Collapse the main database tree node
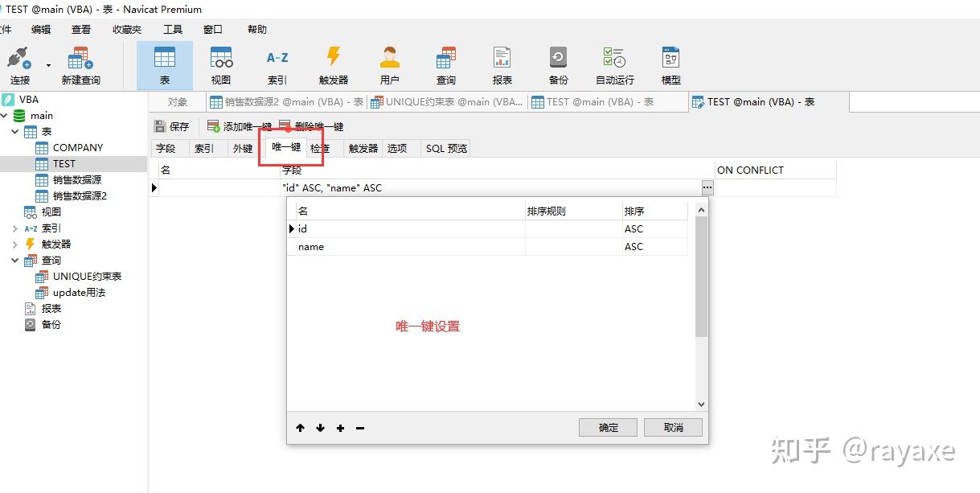 point(6,115)
